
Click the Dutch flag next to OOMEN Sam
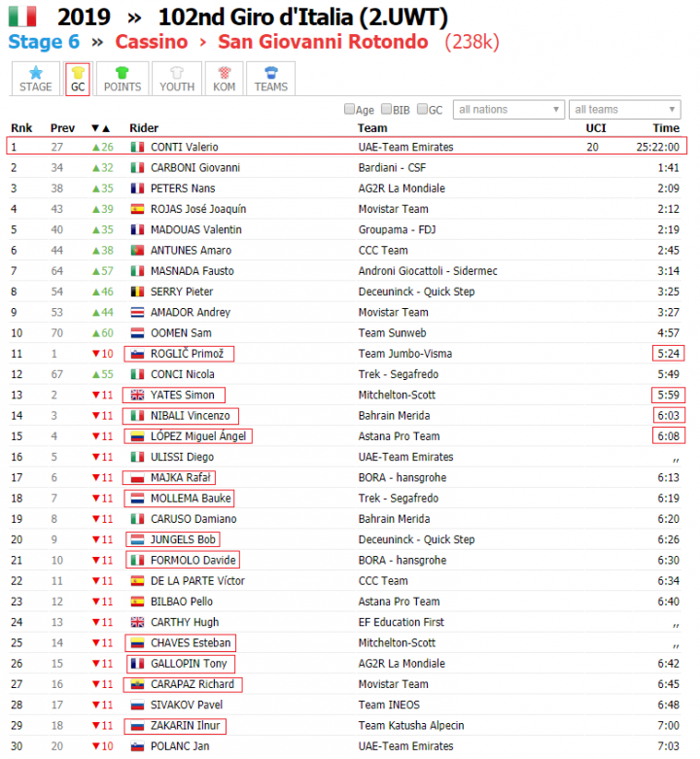(x=137, y=333)
